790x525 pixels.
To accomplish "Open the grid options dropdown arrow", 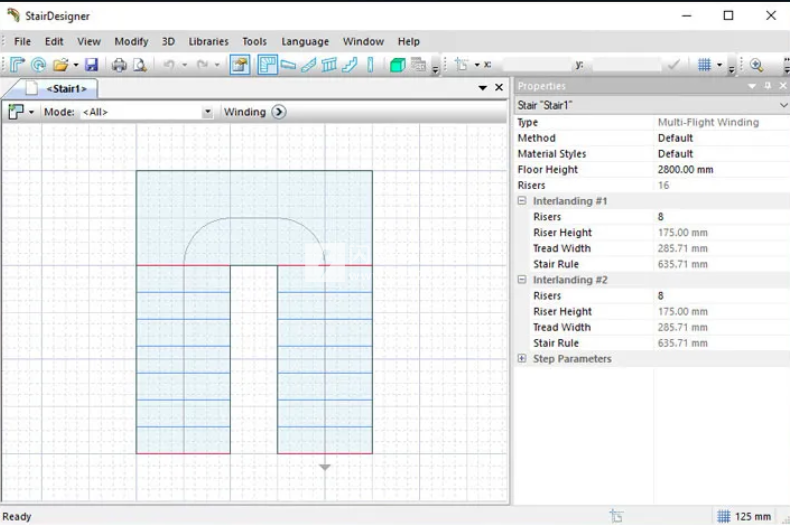I will (719, 65).
